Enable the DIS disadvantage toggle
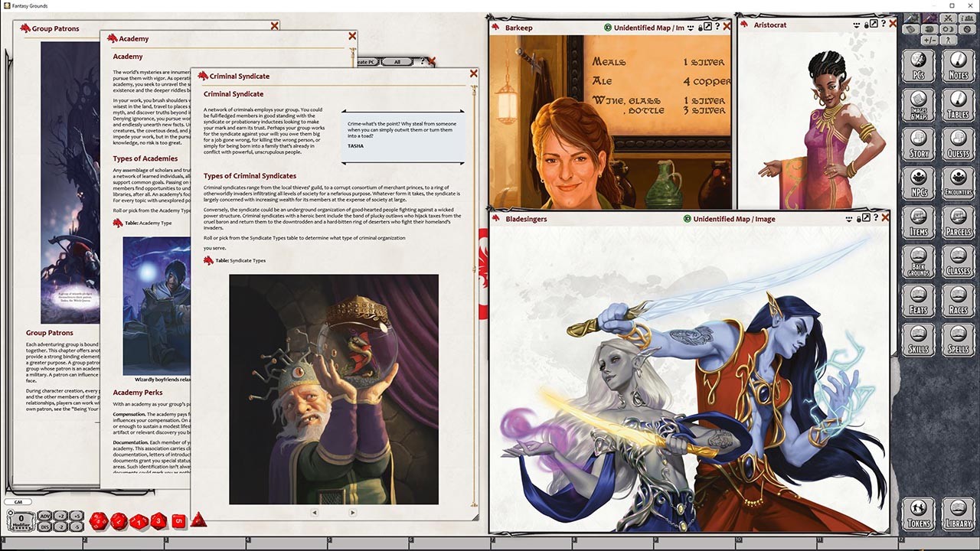This screenshot has width=980, height=551. pyautogui.click(x=44, y=526)
